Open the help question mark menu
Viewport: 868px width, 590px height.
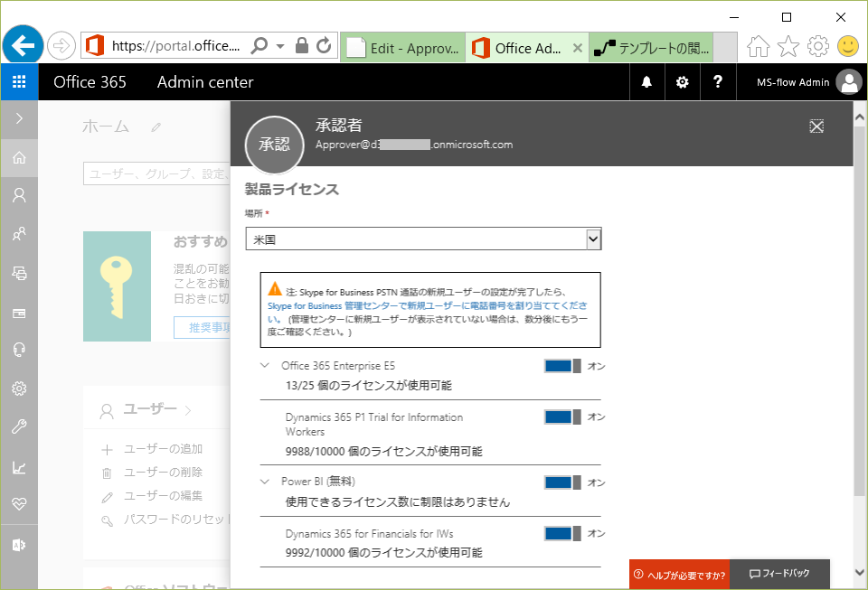[x=718, y=82]
